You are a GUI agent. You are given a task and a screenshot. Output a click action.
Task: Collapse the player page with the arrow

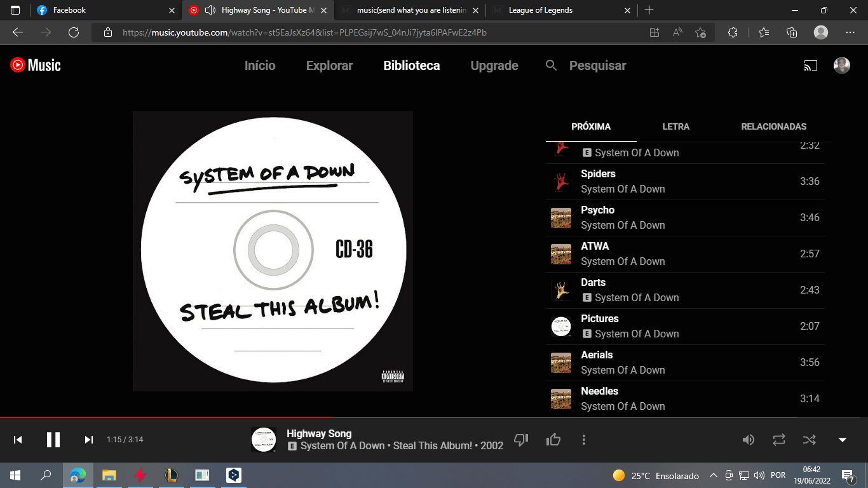843,440
